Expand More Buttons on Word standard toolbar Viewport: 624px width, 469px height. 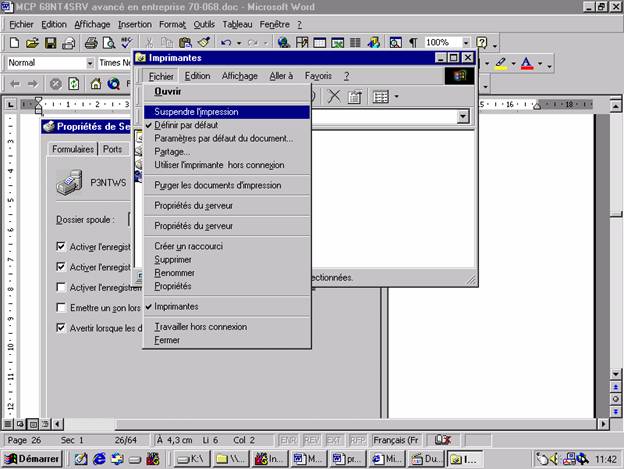[x=495, y=45]
